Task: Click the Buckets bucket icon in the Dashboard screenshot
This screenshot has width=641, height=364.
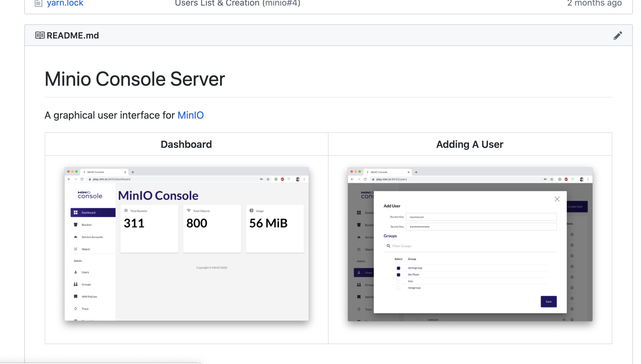Action: 75,225
